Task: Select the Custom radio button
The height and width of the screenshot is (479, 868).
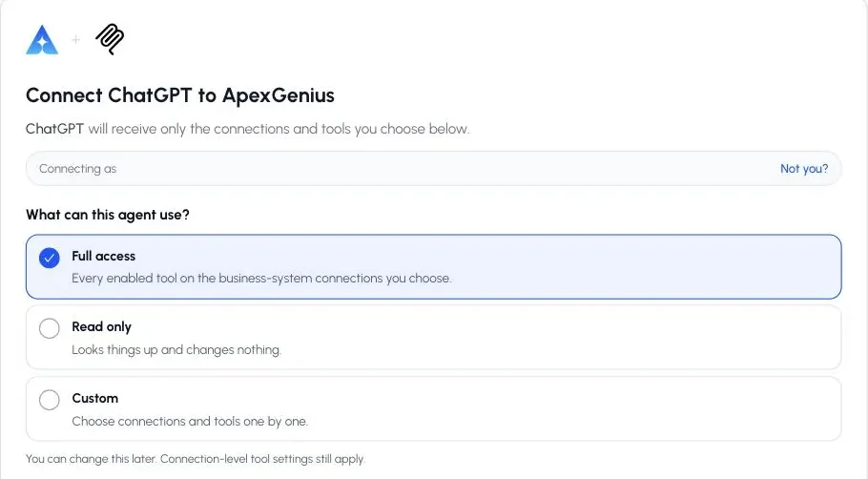Action: [x=50, y=399]
